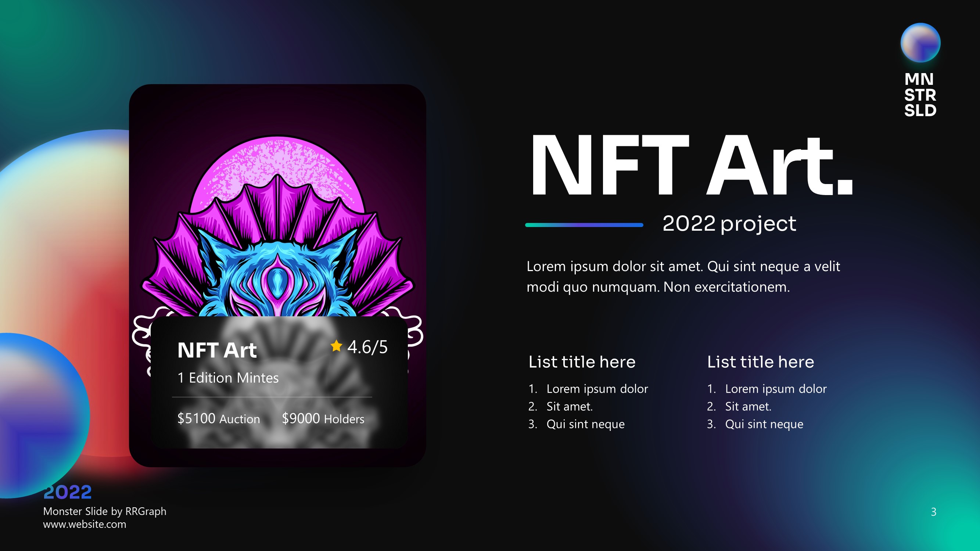This screenshot has width=980, height=551.
Task: Click the 2022 project subtitle
Action: tap(729, 224)
